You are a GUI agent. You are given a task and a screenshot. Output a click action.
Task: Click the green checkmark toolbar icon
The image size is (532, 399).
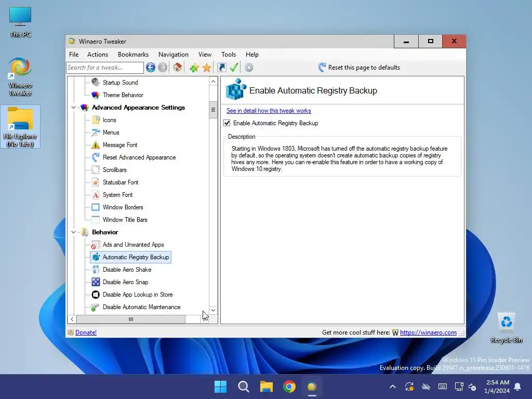234,68
